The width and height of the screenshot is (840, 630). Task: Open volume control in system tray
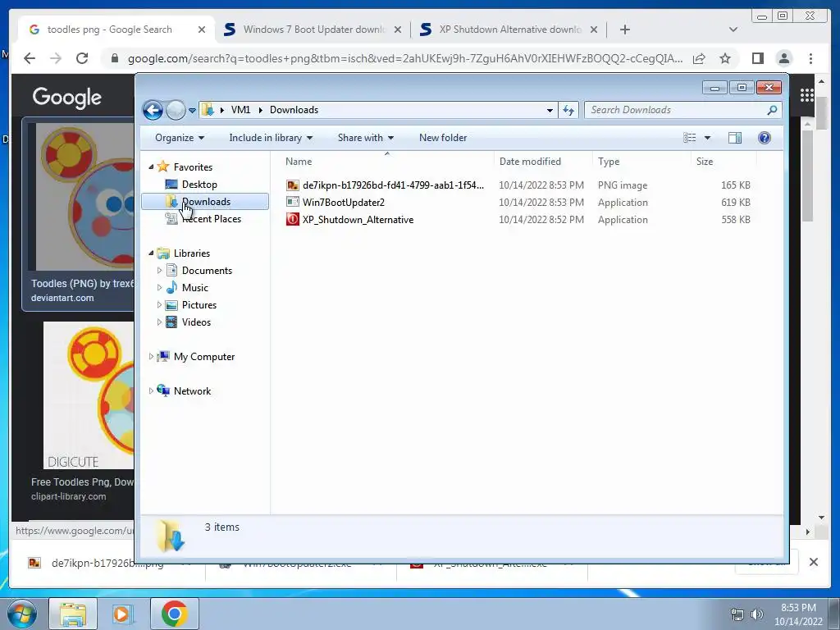(x=756, y=614)
